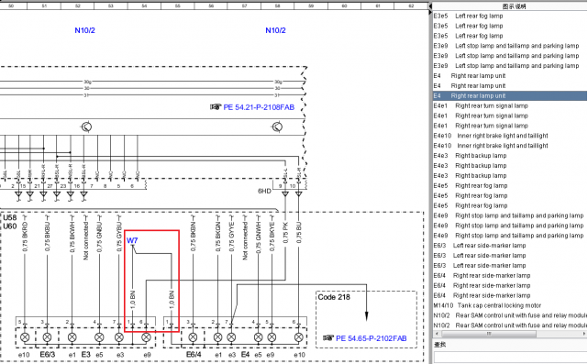Focus the search input field below the legend
The height and width of the screenshot is (364, 588).
click(x=510, y=357)
